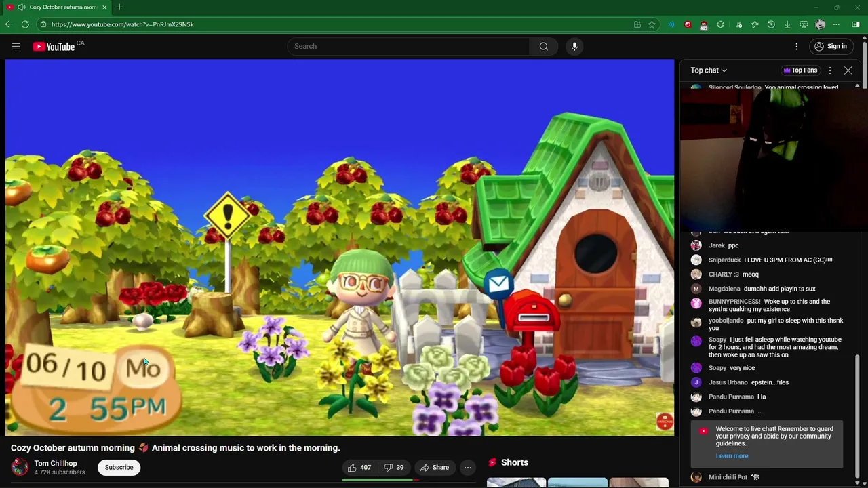
Task: Mute the tab via speaker icon
Action: click(x=22, y=7)
